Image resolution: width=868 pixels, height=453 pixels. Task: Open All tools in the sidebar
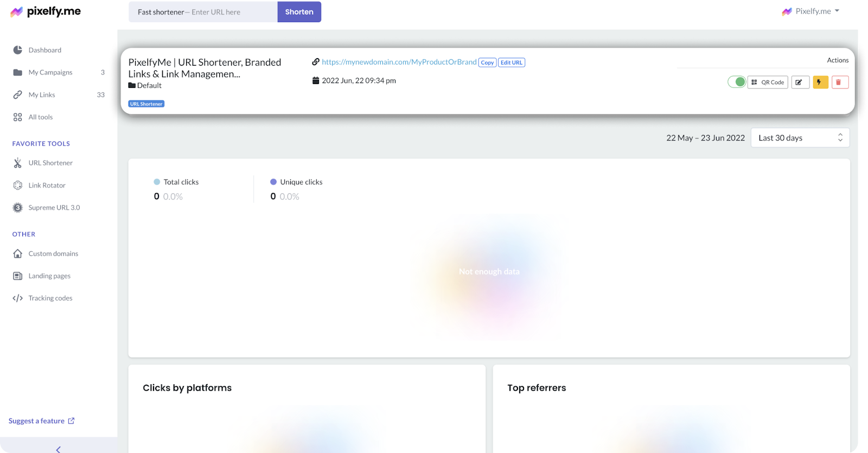41,117
